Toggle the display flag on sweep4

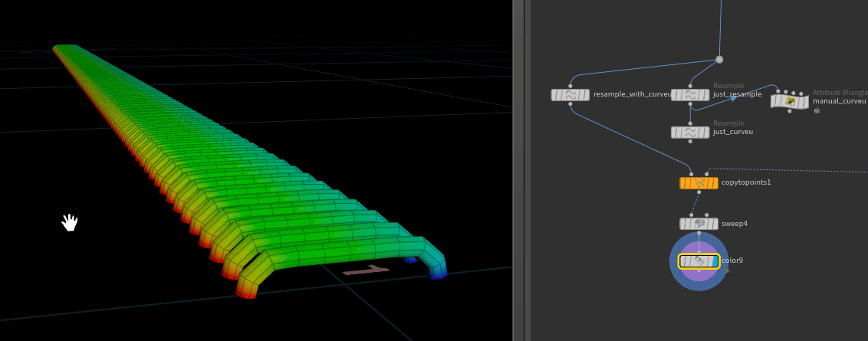coord(714,224)
